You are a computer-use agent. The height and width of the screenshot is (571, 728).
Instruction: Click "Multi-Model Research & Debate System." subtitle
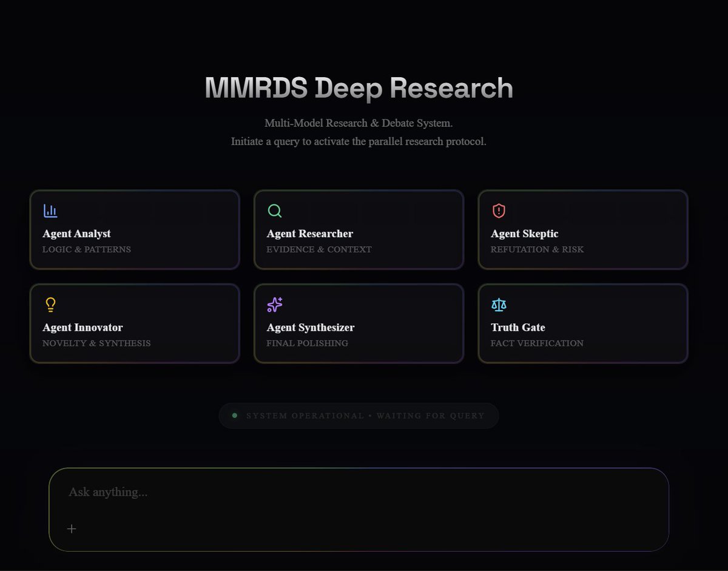(359, 123)
